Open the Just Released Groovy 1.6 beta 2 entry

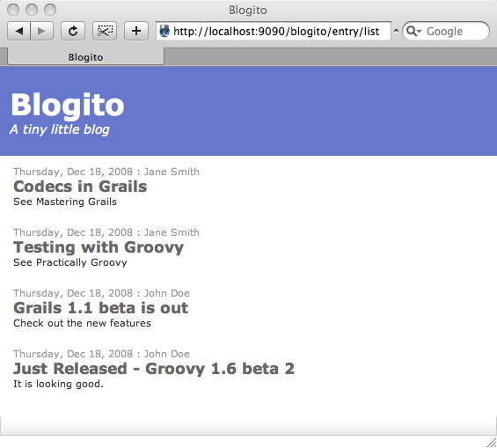coord(154,369)
